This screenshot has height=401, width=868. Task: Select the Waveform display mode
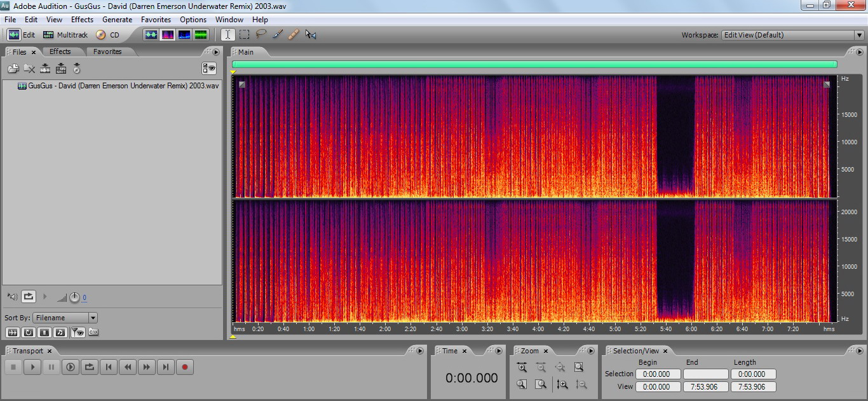click(151, 35)
